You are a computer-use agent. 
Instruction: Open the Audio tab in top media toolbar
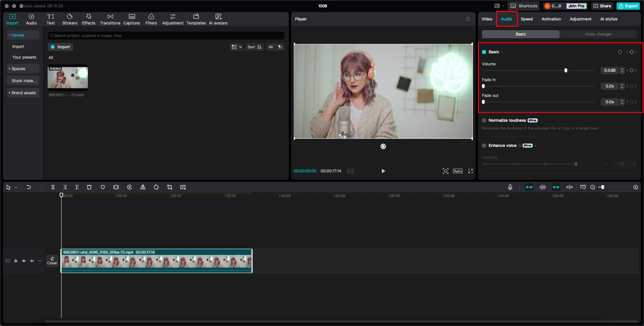(x=31, y=19)
